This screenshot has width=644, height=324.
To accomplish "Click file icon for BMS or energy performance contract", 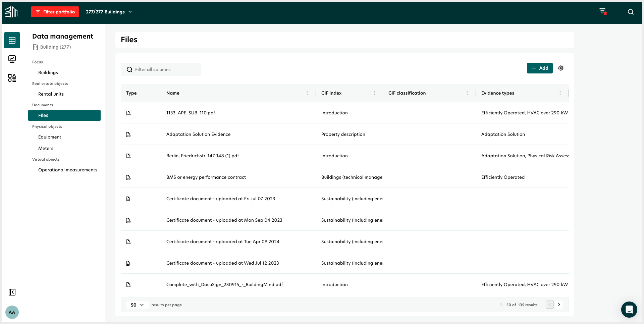I will click(x=128, y=177).
